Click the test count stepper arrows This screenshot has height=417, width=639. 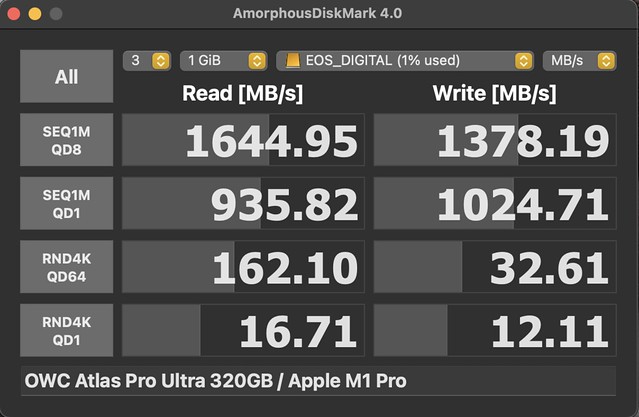pos(161,61)
